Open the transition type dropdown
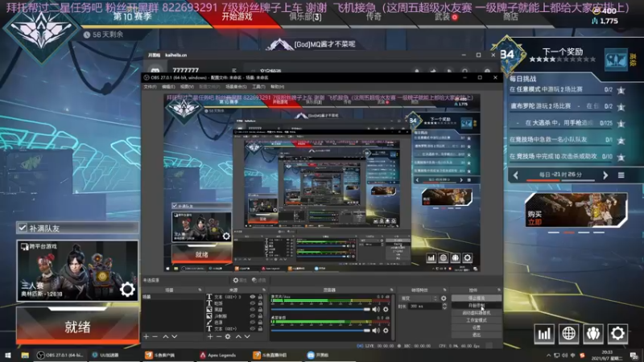Screen dimensions: 644x362 pos(418,298)
